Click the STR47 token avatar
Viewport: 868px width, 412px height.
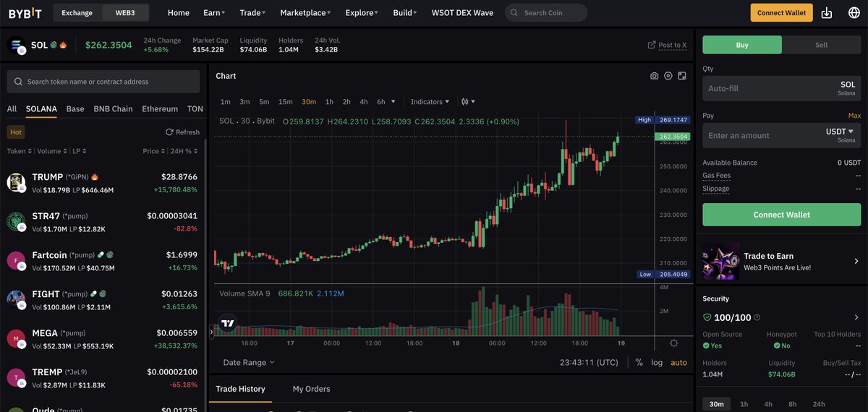point(17,222)
